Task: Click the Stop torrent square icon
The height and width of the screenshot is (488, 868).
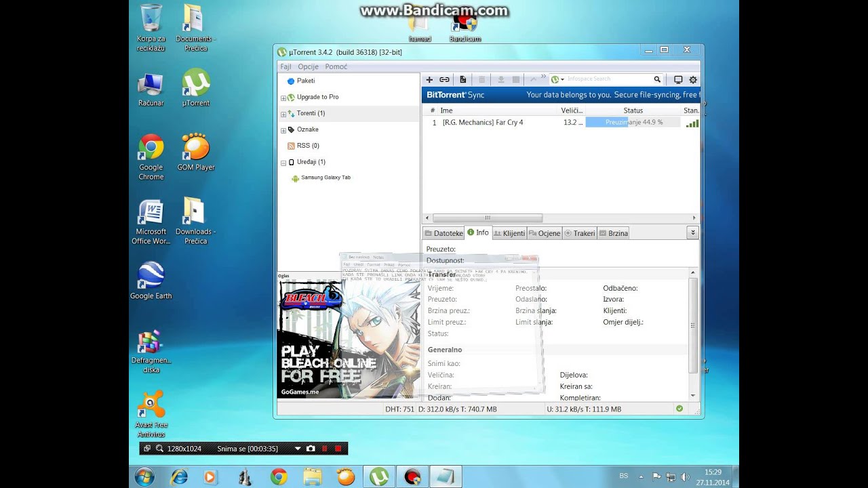Action: (x=516, y=80)
